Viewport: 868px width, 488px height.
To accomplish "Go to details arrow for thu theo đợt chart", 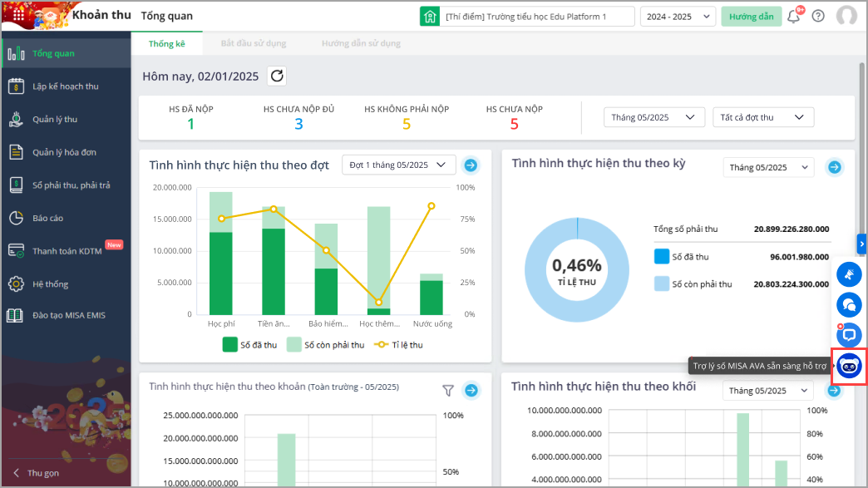I will click(471, 165).
